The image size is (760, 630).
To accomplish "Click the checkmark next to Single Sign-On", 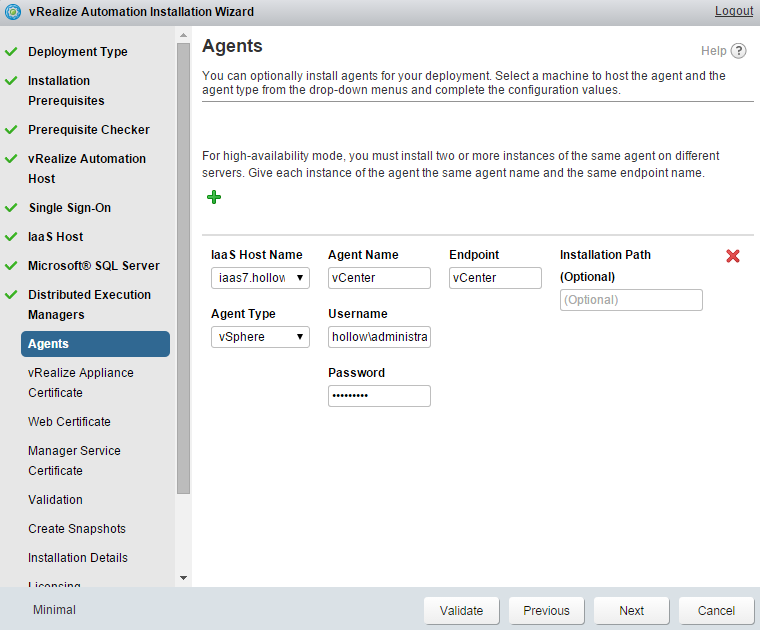I will [x=11, y=208].
